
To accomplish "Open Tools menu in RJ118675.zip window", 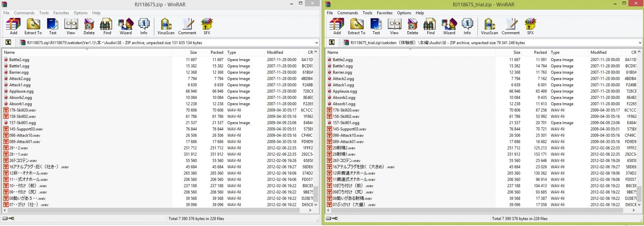I will [44, 13].
